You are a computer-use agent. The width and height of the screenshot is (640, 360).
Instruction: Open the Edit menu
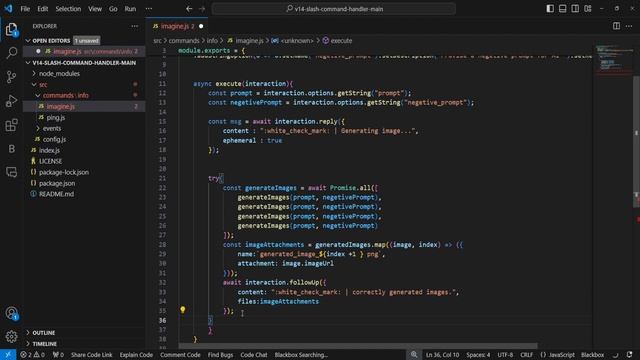click(x=42, y=9)
